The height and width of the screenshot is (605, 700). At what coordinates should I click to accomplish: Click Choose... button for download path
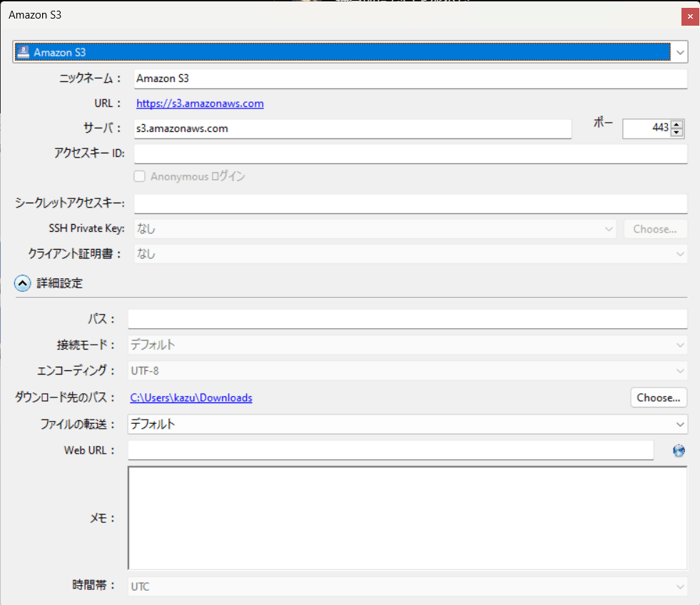(659, 397)
